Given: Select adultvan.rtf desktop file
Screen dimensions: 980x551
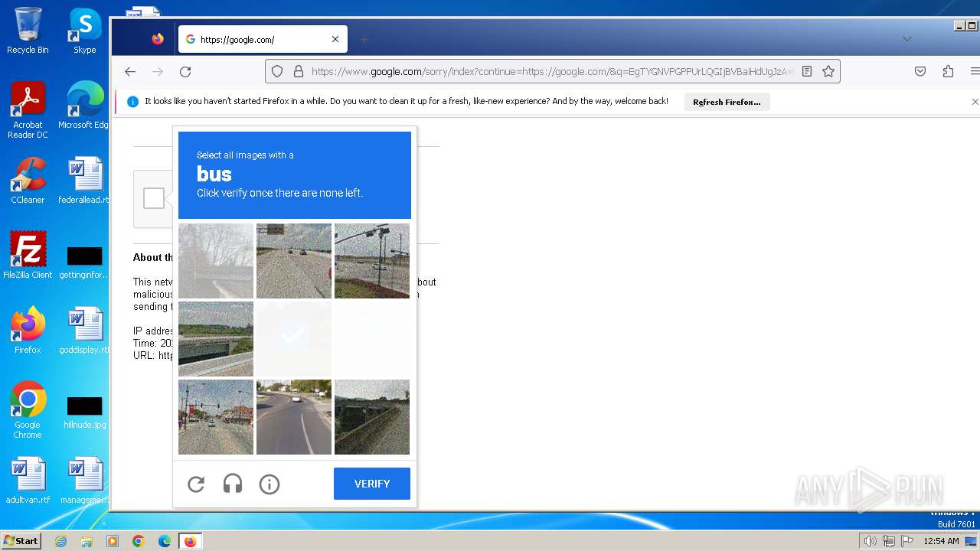Looking at the screenshot, I should 28,481.
